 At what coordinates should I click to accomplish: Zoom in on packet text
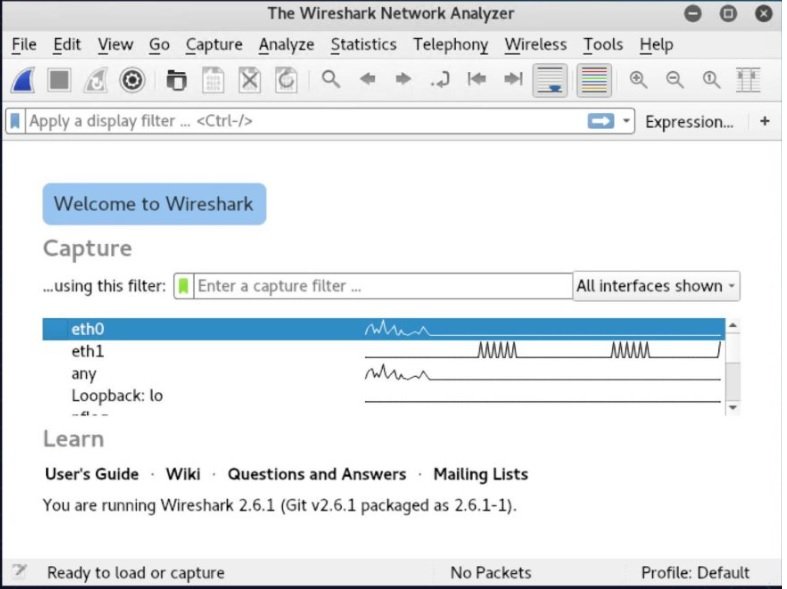click(x=638, y=80)
